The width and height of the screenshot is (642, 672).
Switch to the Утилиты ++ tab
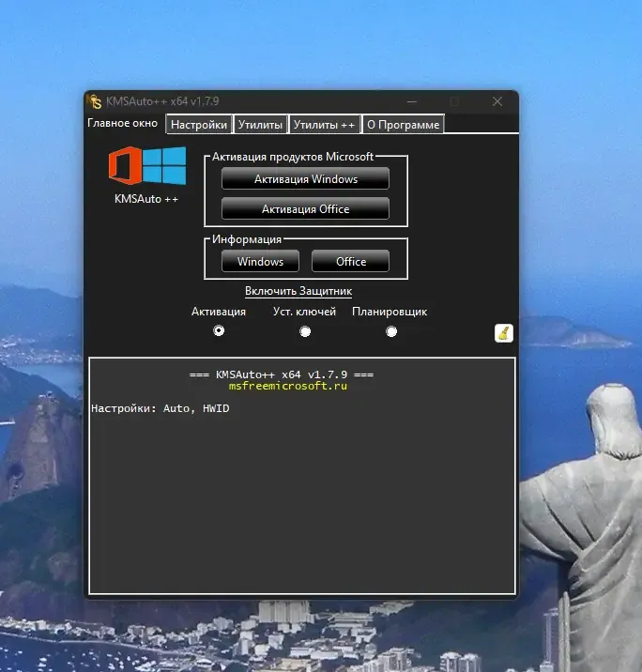[x=325, y=125]
